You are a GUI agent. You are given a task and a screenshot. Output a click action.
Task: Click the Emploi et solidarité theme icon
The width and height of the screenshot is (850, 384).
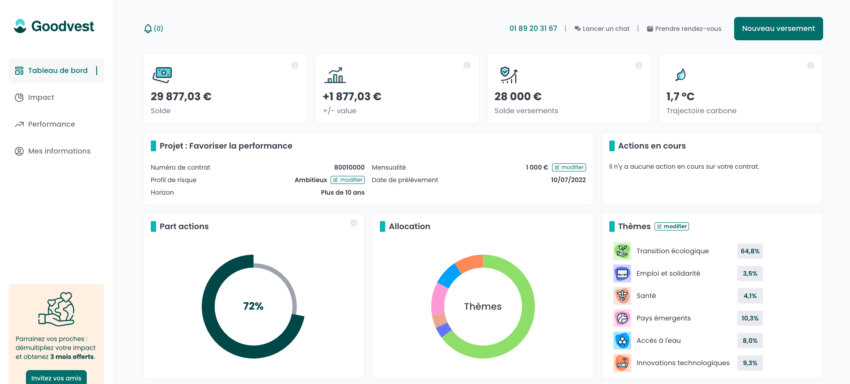tap(622, 273)
